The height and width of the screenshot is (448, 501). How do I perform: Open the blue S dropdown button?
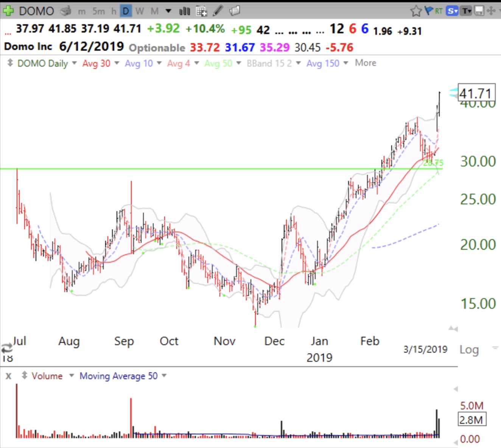[x=452, y=11]
